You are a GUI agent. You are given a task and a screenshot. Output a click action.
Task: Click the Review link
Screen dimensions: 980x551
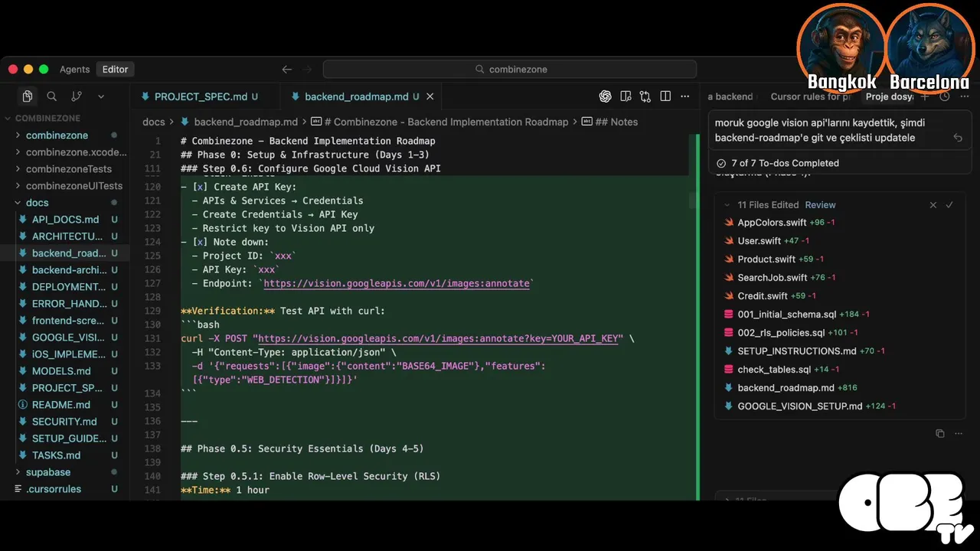[x=820, y=205]
